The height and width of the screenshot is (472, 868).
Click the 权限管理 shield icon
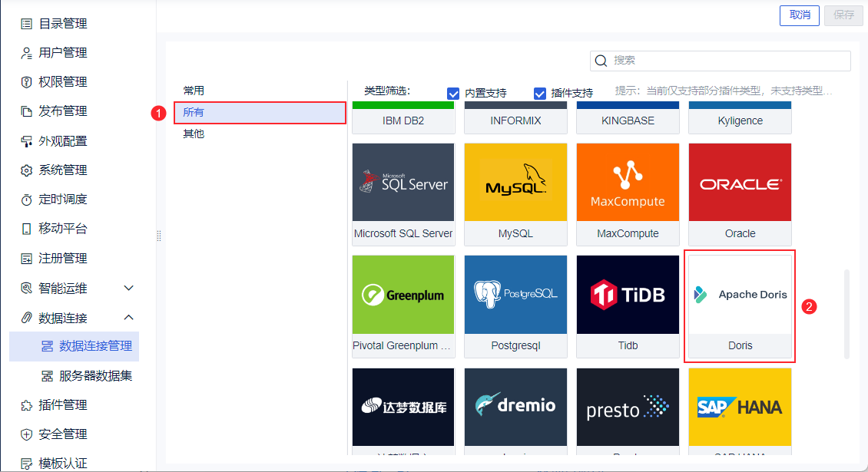coord(26,82)
